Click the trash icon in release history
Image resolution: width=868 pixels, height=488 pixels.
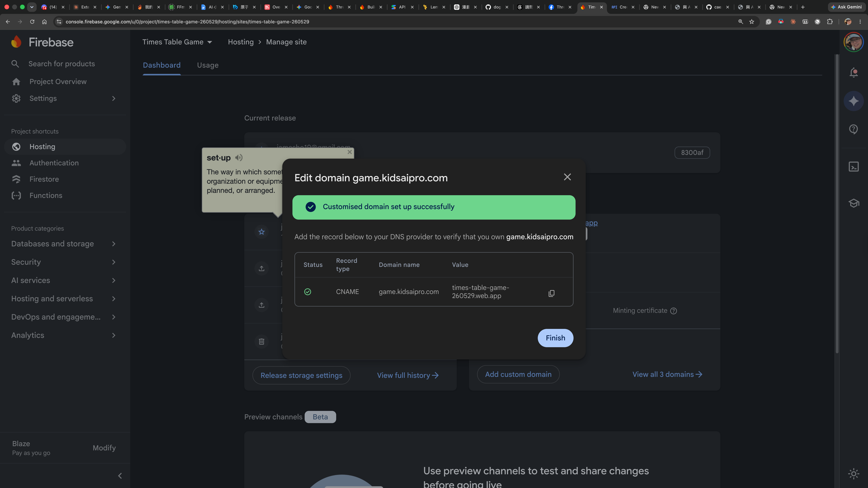coord(261,341)
